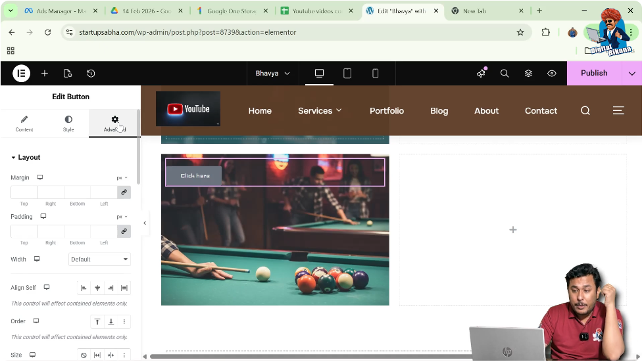Click the Add Element plus icon
The width and height of the screenshot is (644, 362).
pos(45,74)
